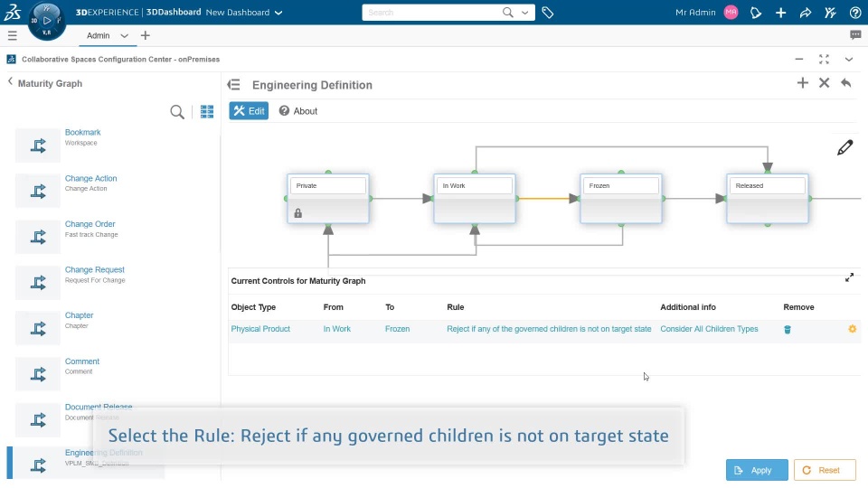Viewport: 868px width, 488px height.
Task: Click the search magnifier in top bar
Action: coord(507,12)
